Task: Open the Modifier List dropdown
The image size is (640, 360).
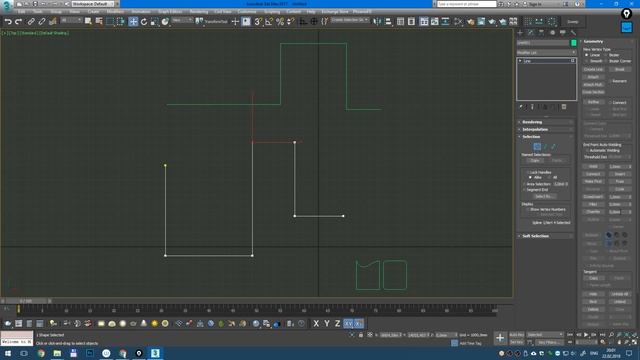Action: pos(546,53)
